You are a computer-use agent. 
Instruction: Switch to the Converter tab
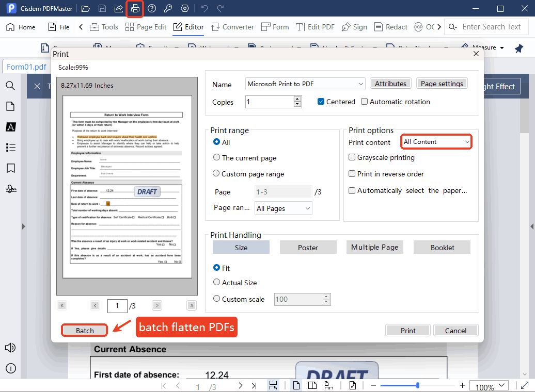[232, 27]
